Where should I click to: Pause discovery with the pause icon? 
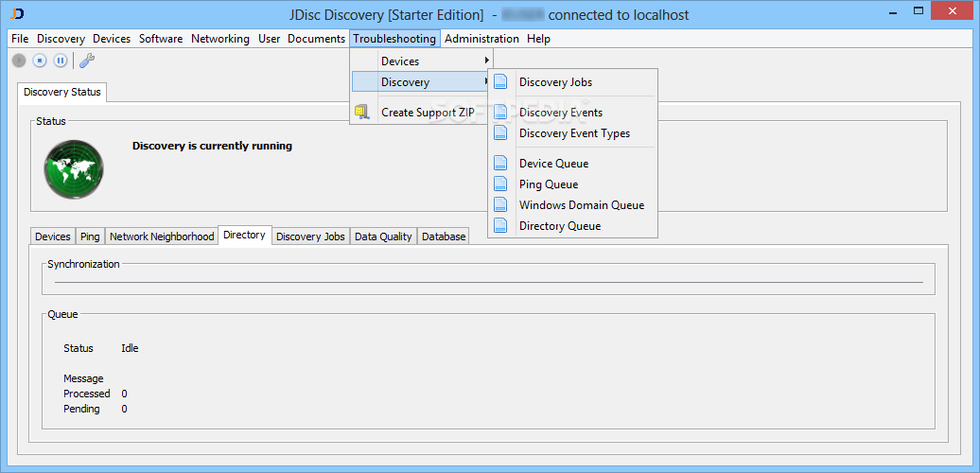point(60,61)
